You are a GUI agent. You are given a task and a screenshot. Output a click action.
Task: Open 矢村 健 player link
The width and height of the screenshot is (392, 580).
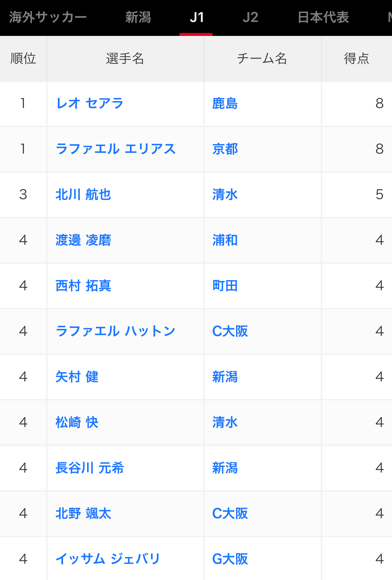(x=77, y=377)
